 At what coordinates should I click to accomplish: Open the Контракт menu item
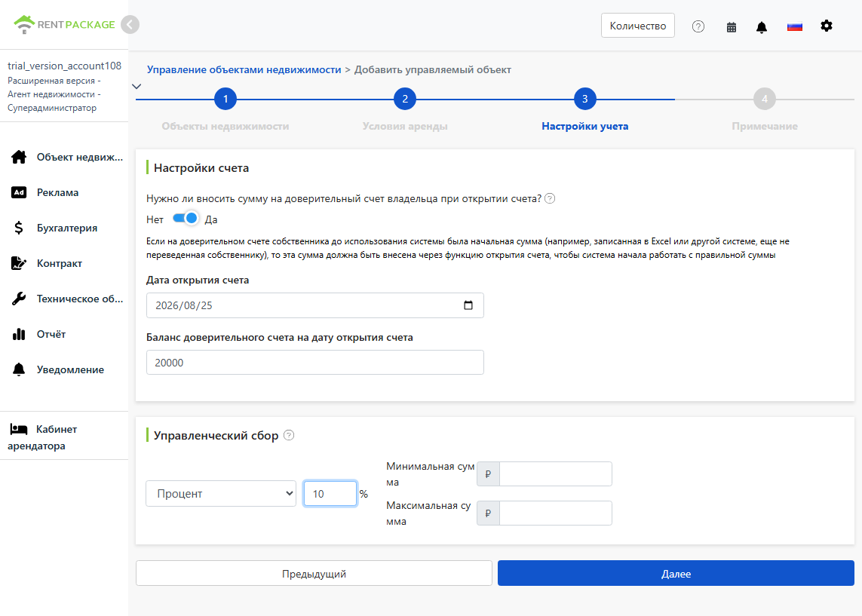[x=60, y=263]
